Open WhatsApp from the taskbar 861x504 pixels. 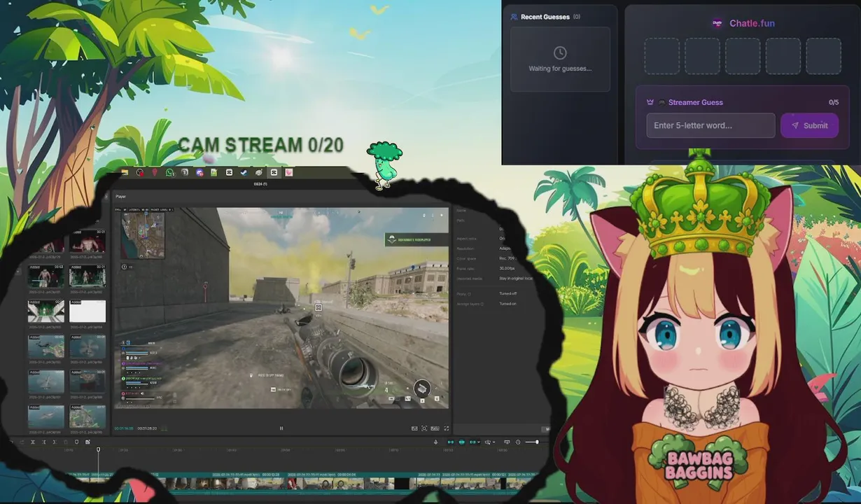(x=170, y=172)
